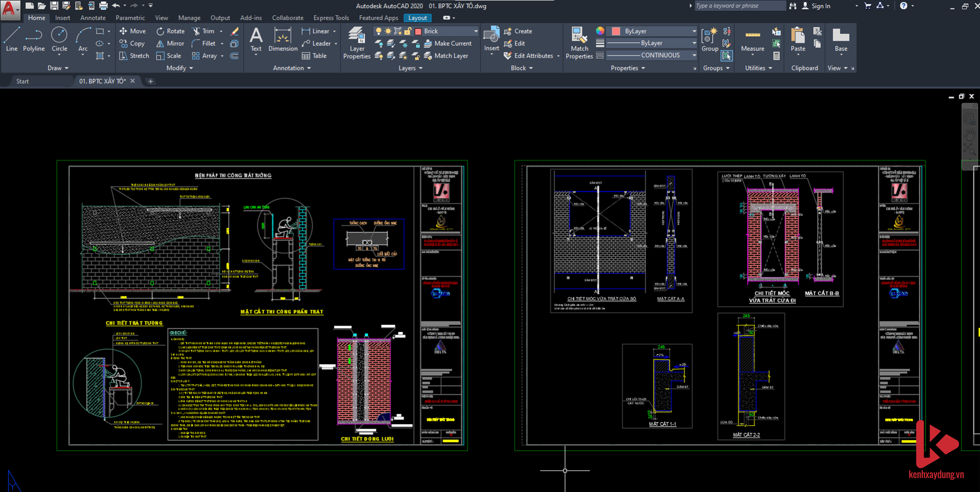The image size is (980, 492).
Task: Toggle Brick layer on/off lightbulb
Action: point(378,31)
